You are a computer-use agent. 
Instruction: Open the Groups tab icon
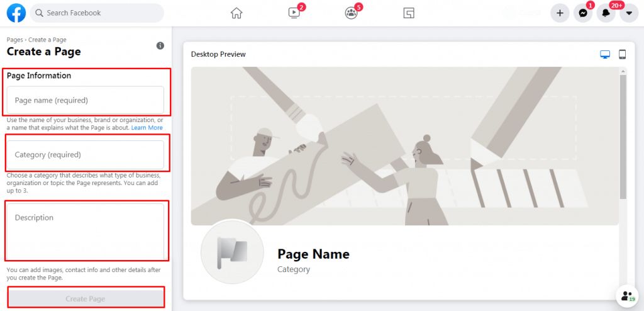[x=351, y=13]
